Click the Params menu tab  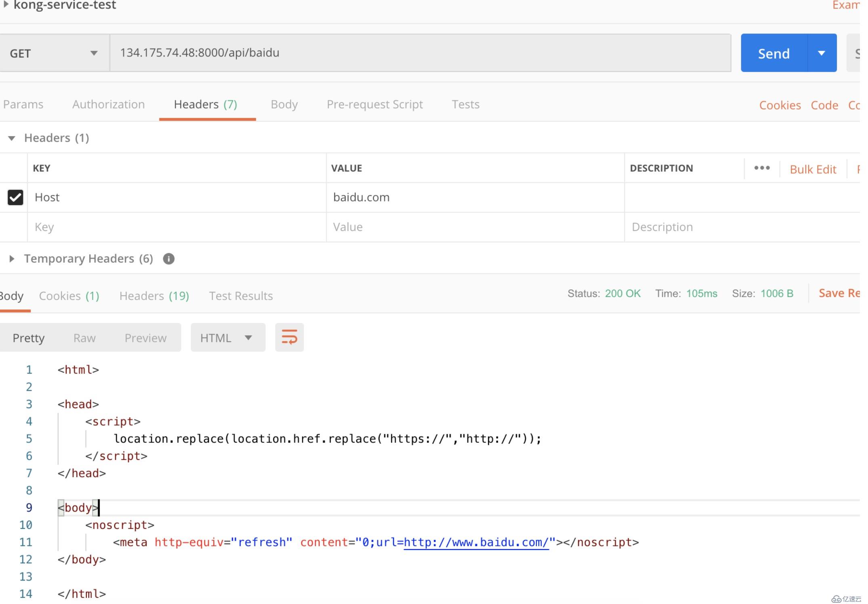coord(22,104)
